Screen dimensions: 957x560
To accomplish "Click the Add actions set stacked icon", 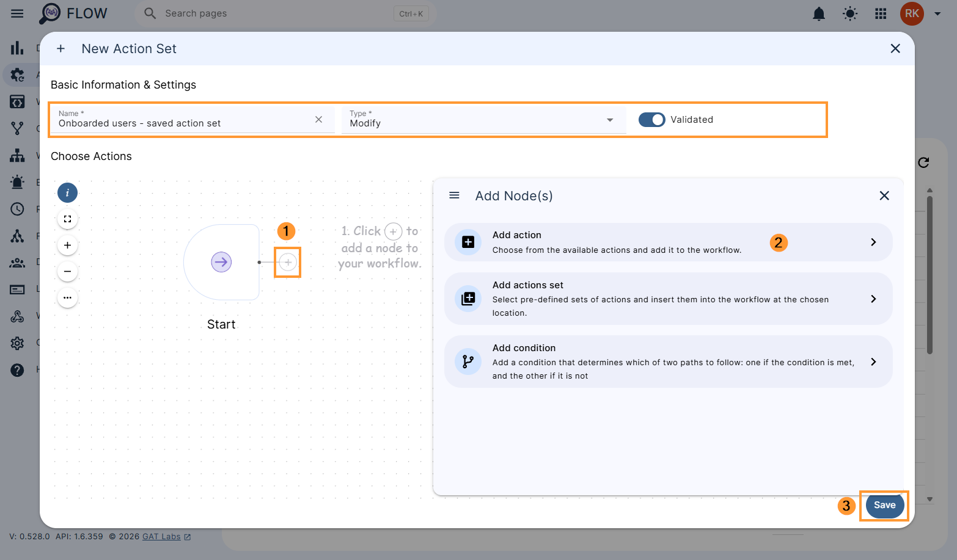I will tap(468, 299).
